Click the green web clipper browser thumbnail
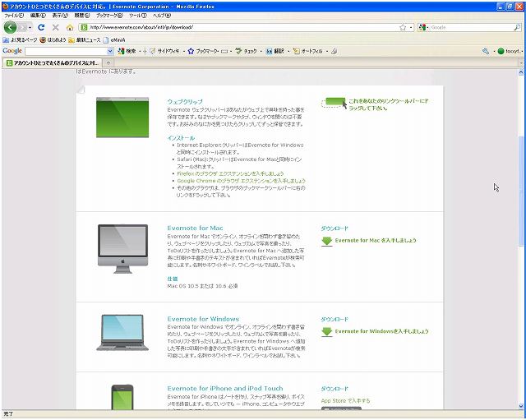Screen dimensions: 526x420 pos(122,118)
